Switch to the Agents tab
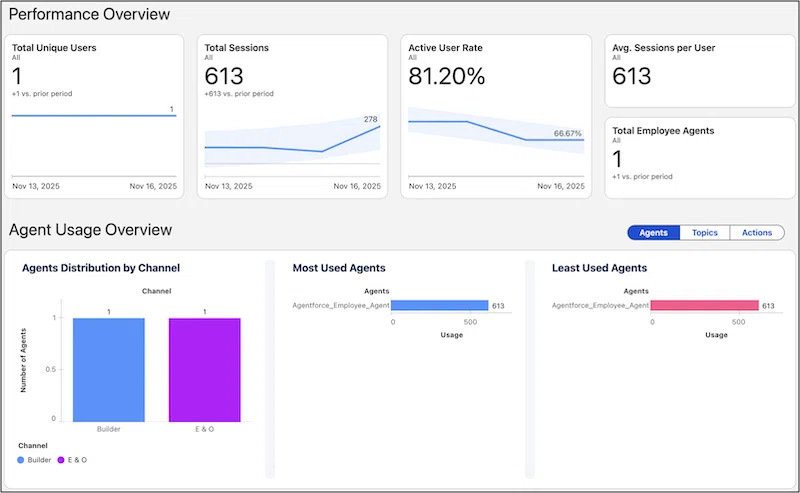Screen dimensions: 800x493 [653, 232]
